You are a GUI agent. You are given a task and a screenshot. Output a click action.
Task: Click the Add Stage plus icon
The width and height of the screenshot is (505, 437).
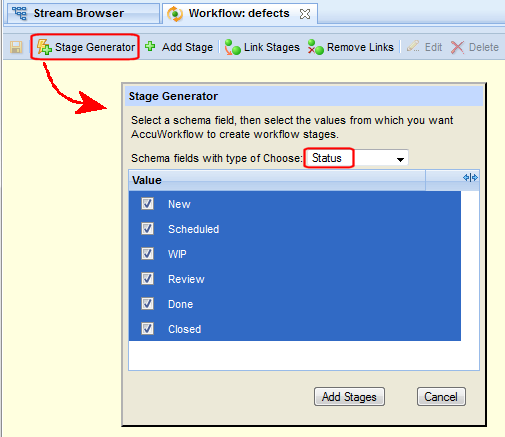pyautogui.click(x=150, y=46)
